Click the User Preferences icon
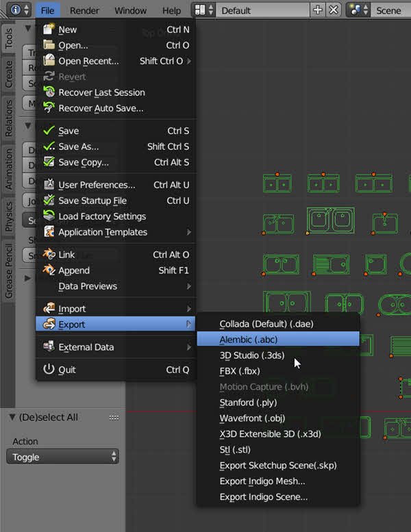 pyautogui.click(x=49, y=185)
